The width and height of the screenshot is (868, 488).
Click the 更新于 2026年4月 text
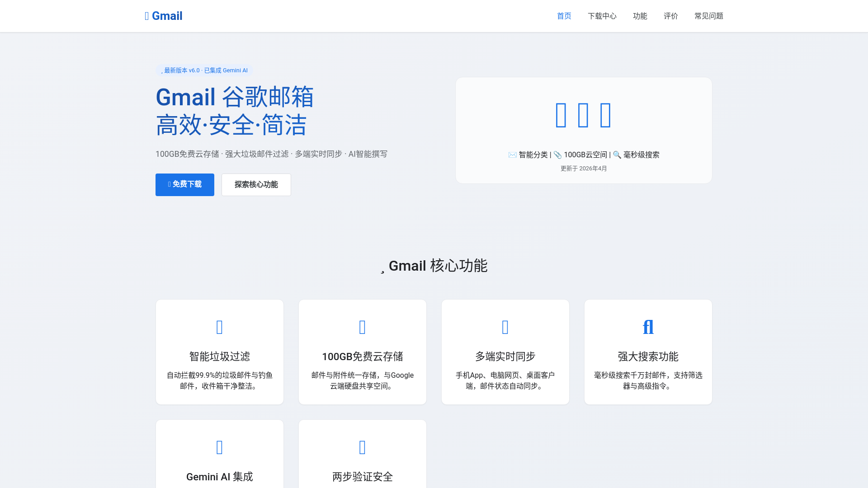[x=584, y=168]
